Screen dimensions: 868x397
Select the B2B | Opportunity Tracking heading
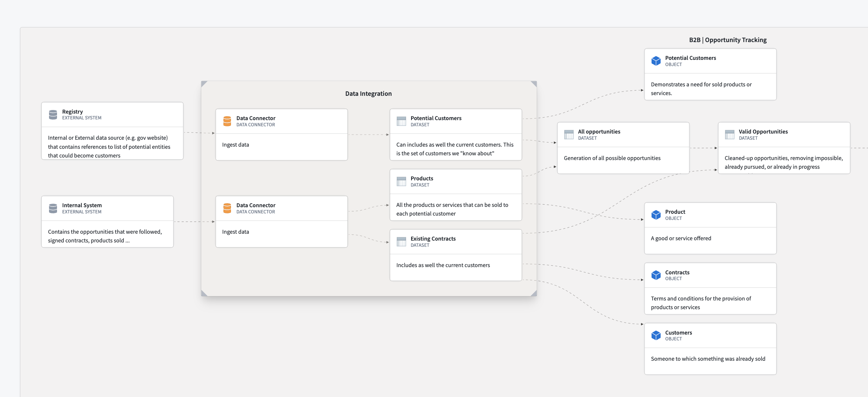point(728,40)
